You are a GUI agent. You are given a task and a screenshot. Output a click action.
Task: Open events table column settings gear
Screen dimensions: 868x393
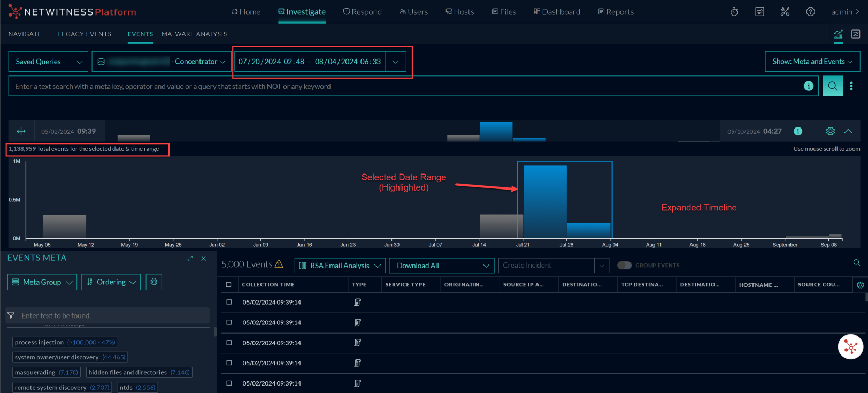click(x=860, y=285)
